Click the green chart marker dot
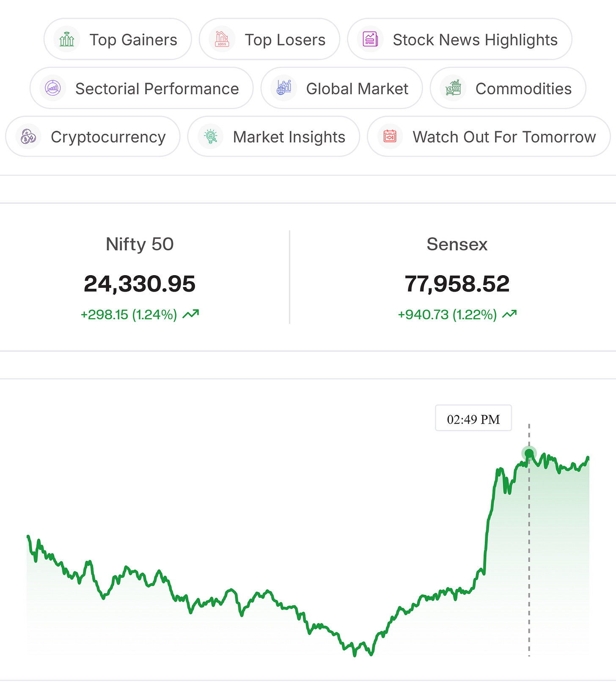This screenshot has width=616, height=682. click(529, 454)
